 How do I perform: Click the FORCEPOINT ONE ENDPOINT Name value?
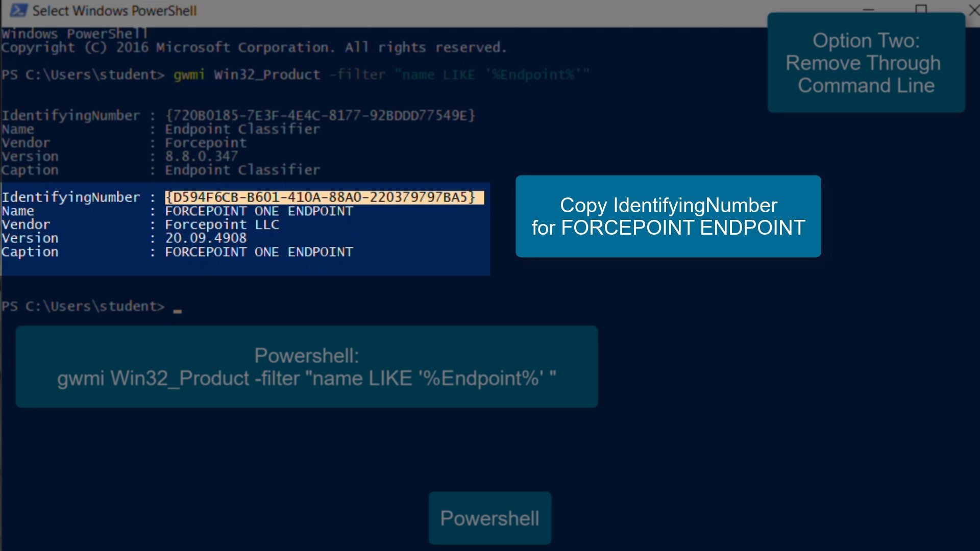[x=259, y=211]
